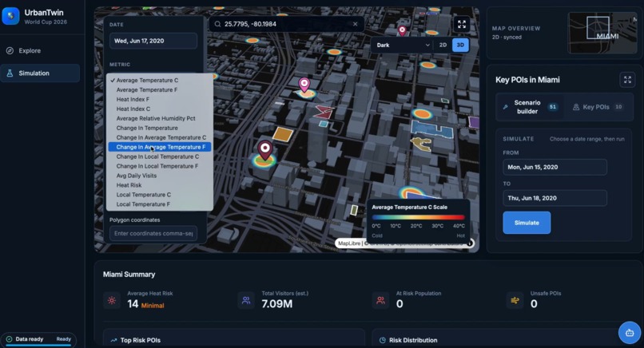Click the Top Risk POIs trend icon
Viewport: 644px width, 348px height.
point(113,340)
